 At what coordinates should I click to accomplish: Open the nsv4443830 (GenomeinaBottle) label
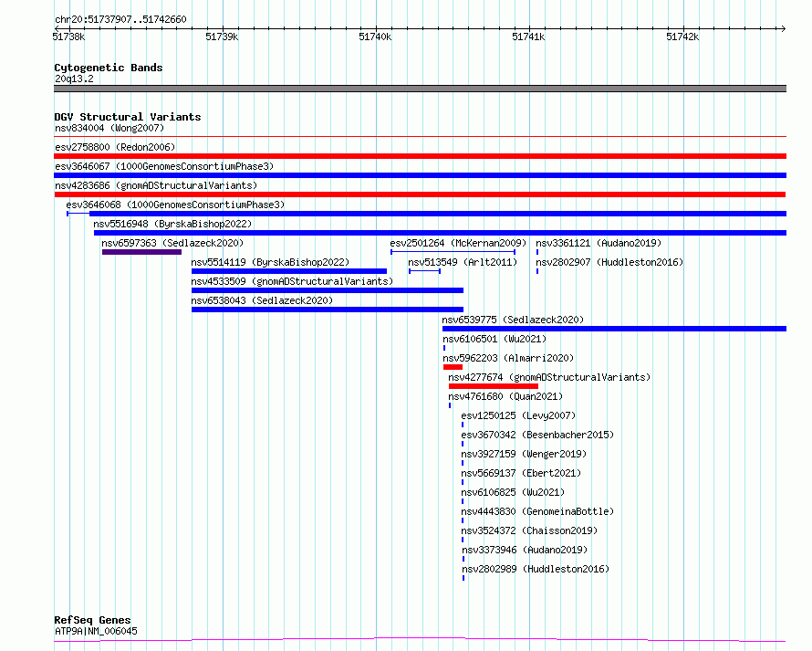[537, 511]
